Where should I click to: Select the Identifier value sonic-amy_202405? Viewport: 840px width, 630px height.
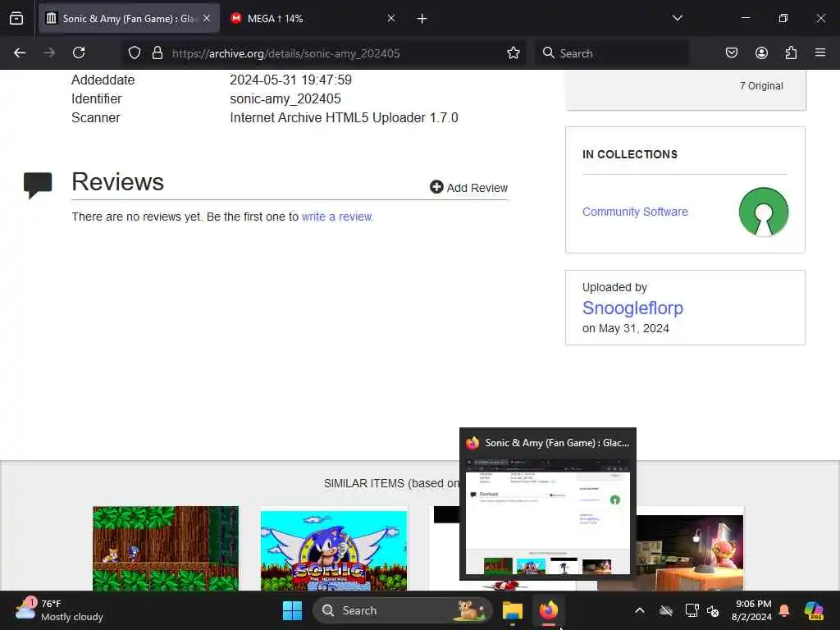coord(285,98)
